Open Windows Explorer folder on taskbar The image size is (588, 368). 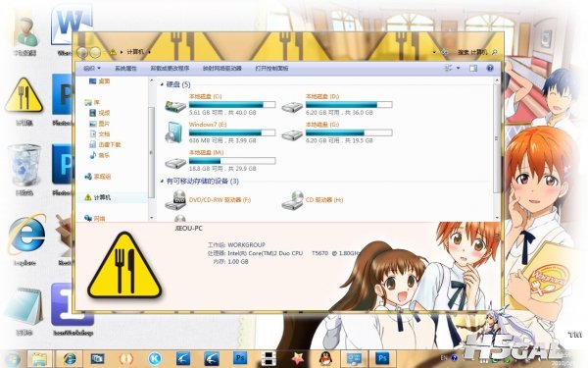click(x=39, y=359)
